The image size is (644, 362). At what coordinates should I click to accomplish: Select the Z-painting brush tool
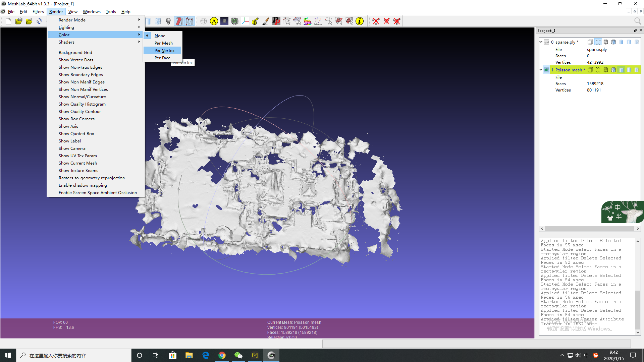(x=266, y=21)
